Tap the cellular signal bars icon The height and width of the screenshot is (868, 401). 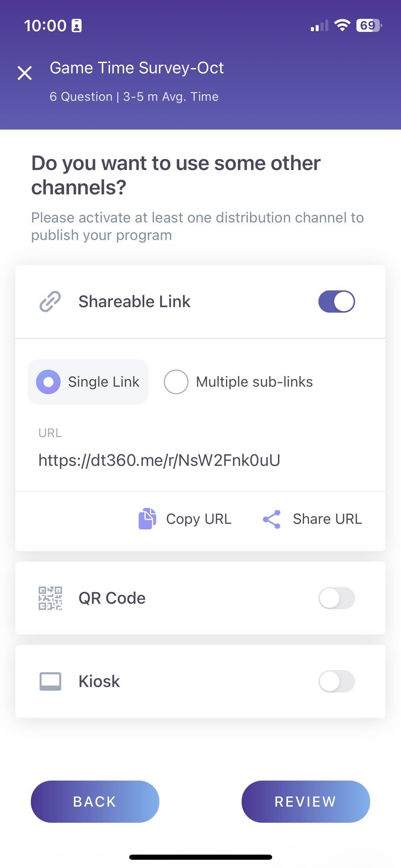pyautogui.click(x=319, y=26)
